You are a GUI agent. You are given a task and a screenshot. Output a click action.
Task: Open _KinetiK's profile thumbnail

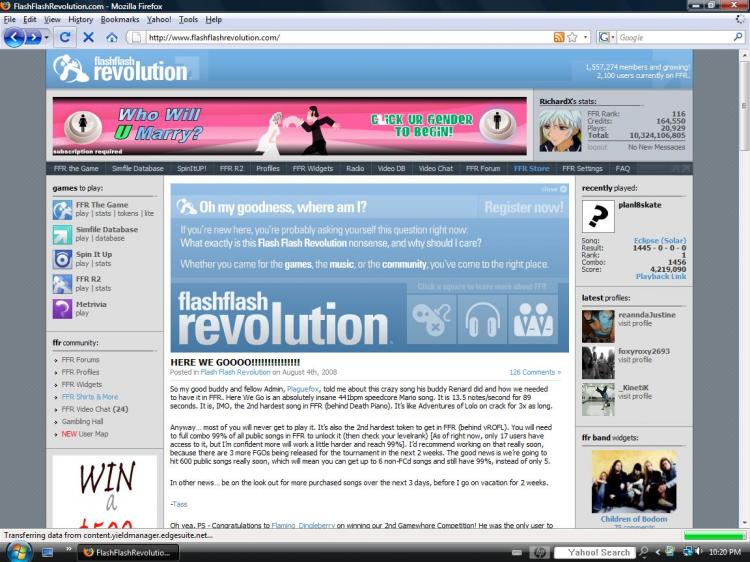click(x=598, y=399)
